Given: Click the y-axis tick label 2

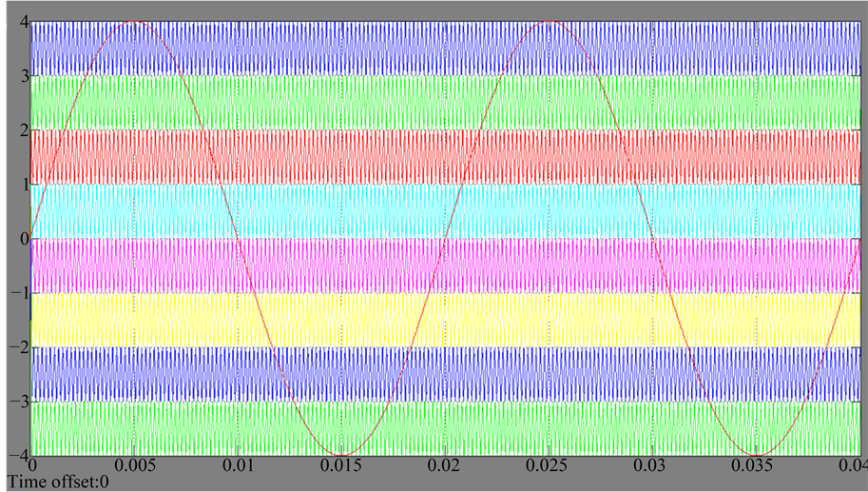Looking at the screenshot, I should (x=21, y=129).
